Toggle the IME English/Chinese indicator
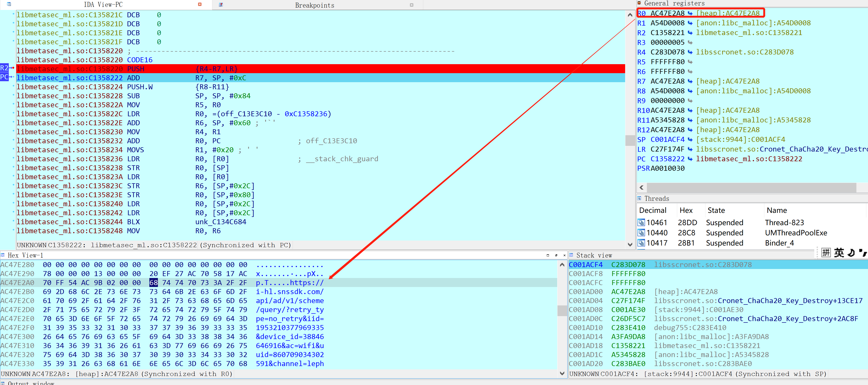868x385 pixels. 839,252
